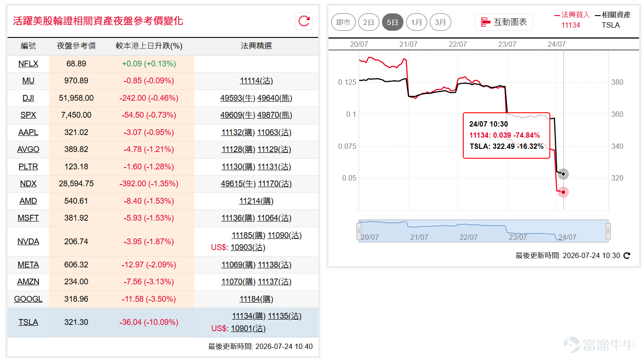The image size is (644, 361).
Task: Click the 較本港上日升跌(%) column header
Action: pyautogui.click(x=149, y=46)
